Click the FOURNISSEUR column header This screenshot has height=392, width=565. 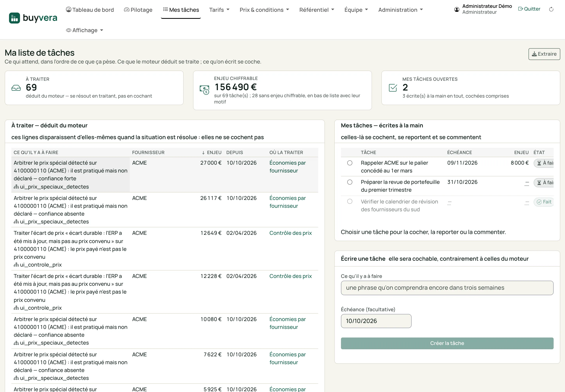click(148, 152)
